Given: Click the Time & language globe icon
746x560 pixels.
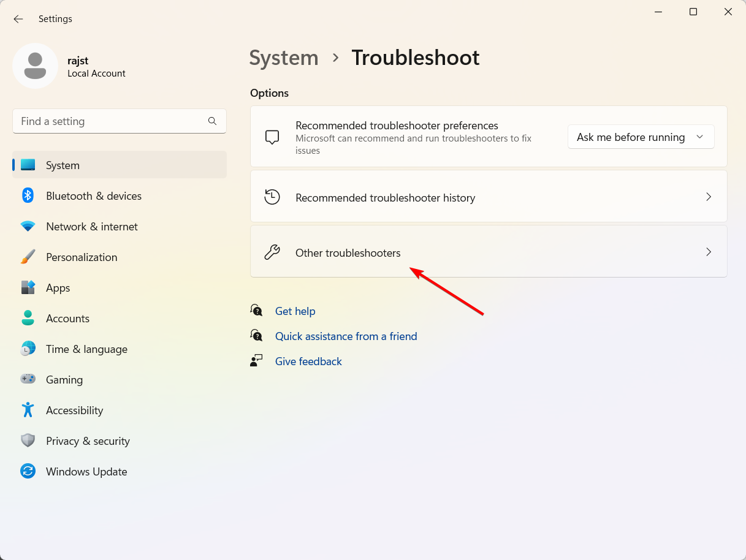Looking at the screenshot, I should tap(28, 349).
